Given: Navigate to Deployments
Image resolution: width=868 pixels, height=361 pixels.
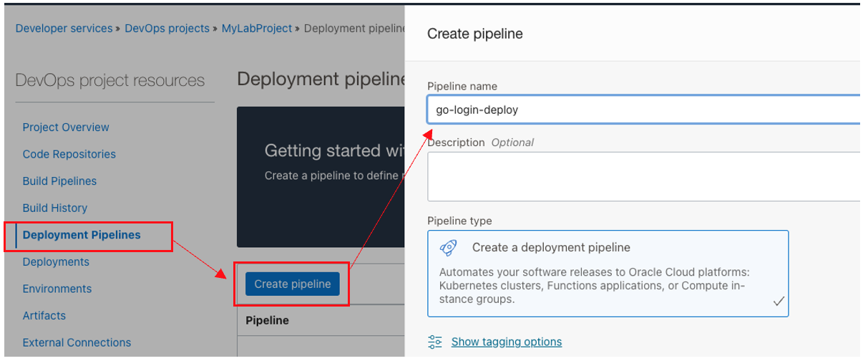Looking at the screenshot, I should (x=56, y=261).
